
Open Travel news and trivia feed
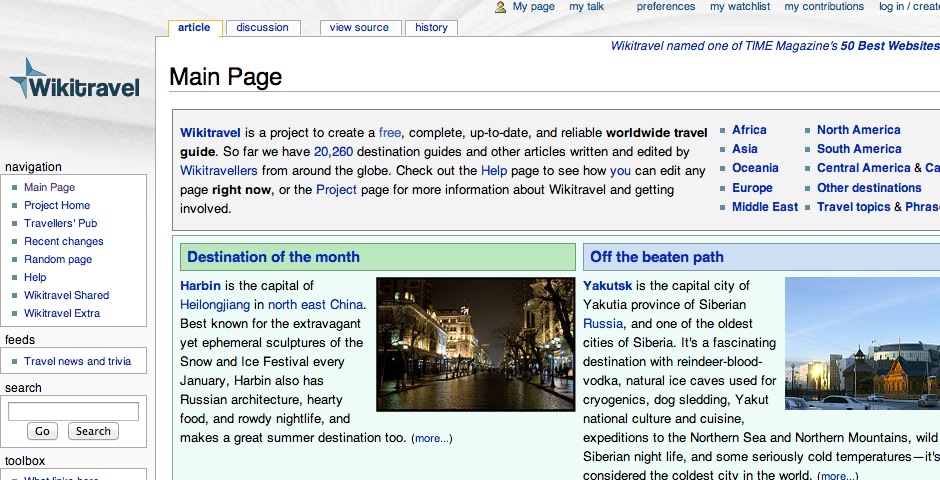click(x=77, y=361)
